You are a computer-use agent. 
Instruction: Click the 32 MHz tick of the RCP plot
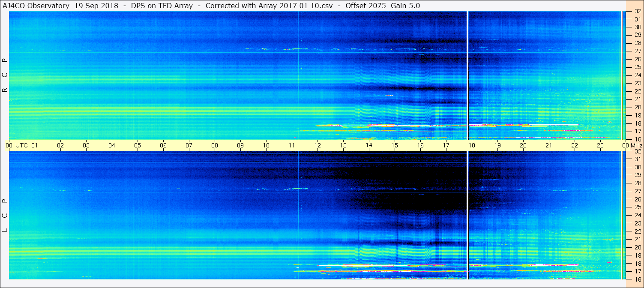[637, 12]
